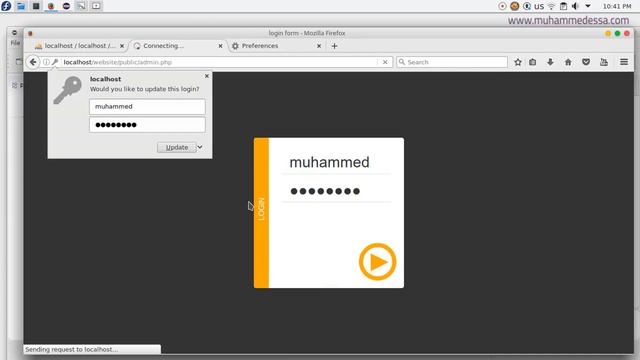Click the 'localhost' heading in the popup
Image resolution: width=640 pixels, height=360 pixels.
tap(105, 79)
